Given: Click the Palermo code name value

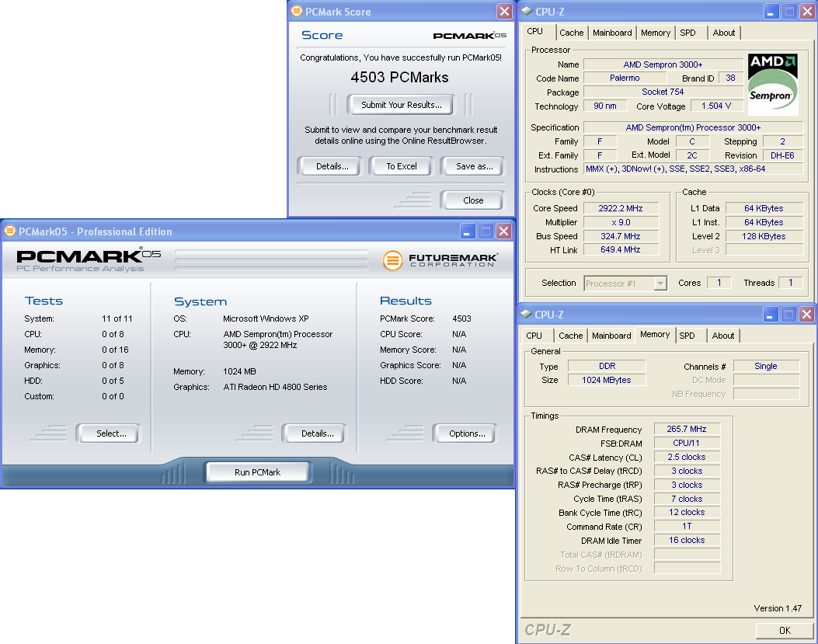Looking at the screenshot, I should [625, 78].
